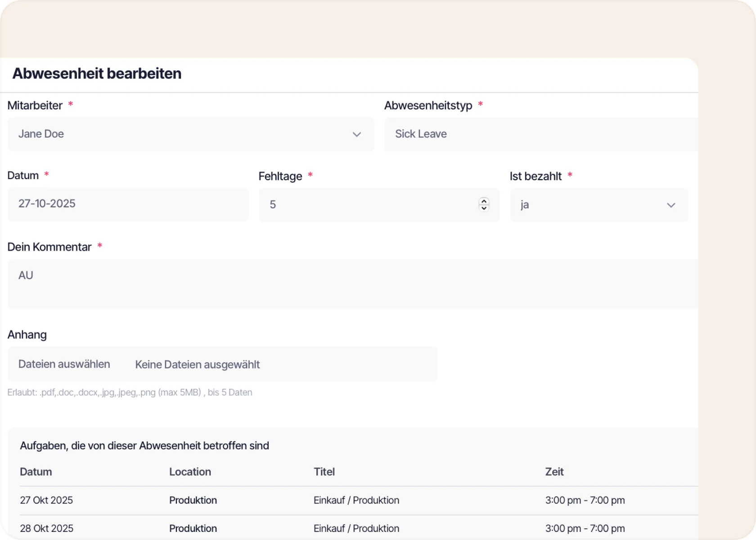Focus the Fehltage number field showing 5
Viewport: 756px width, 540px height.
click(379, 205)
